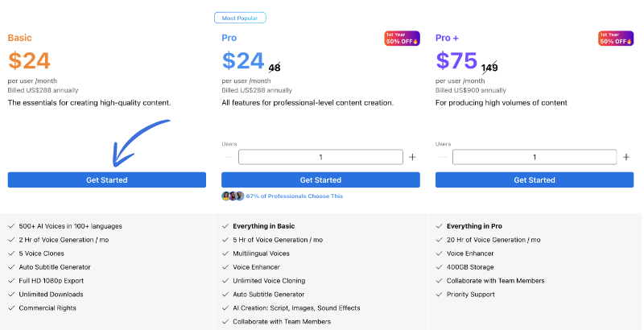
Task: Click Get Started under Pro plan
Action: pos(320,179)
